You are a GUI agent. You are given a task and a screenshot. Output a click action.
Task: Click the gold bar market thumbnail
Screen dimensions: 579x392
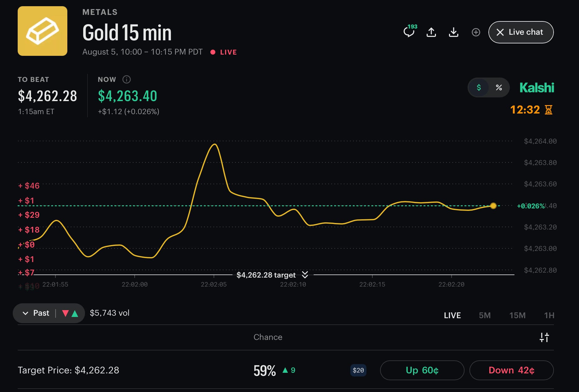point(43,31)
